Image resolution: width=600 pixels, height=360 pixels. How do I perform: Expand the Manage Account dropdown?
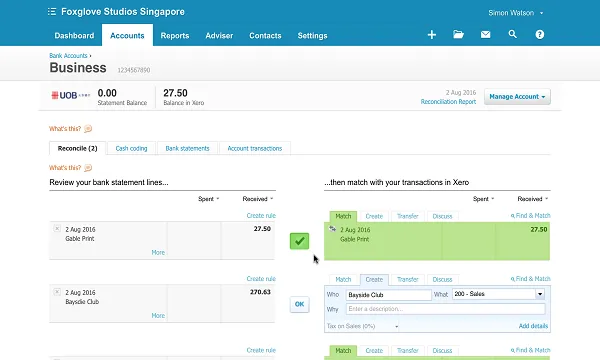pos(517,96)
